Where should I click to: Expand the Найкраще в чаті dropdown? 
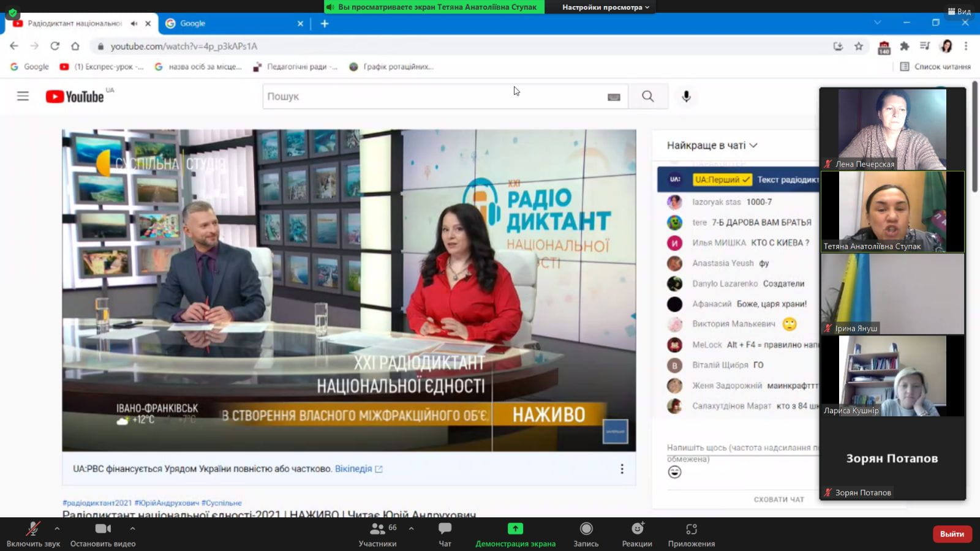[712, 146]
